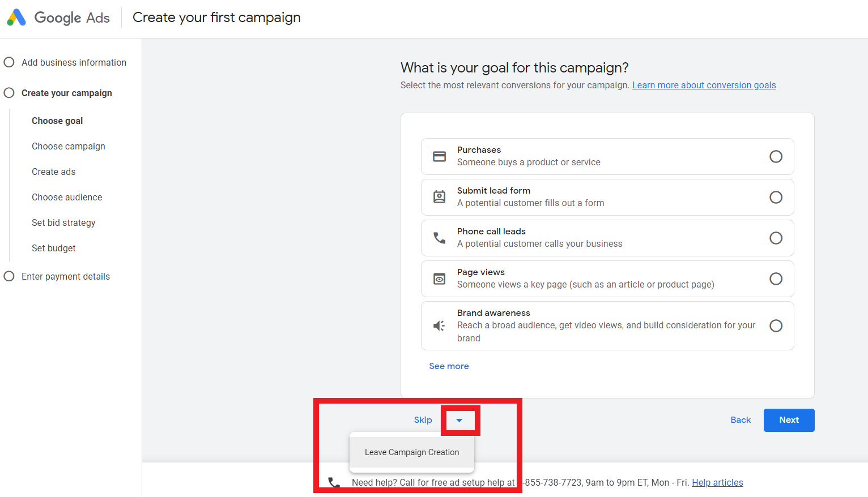868x497 pixels.
Task: Open Set bid strategy step
Action: (x=63, y=222)
